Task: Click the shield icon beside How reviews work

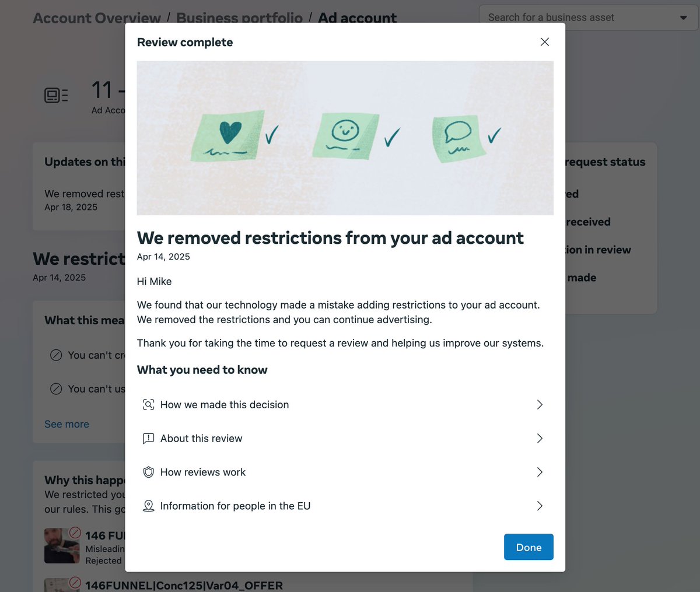Action: pos(149,472)
